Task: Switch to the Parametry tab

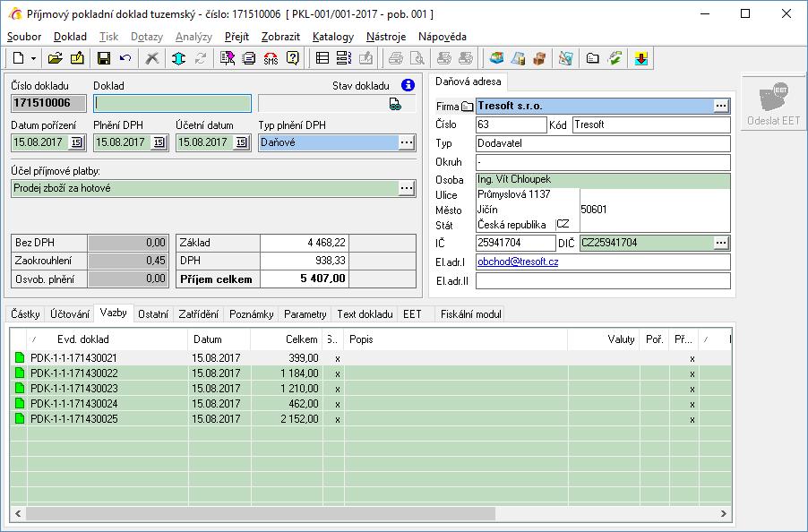Action: tap(305, 314)
